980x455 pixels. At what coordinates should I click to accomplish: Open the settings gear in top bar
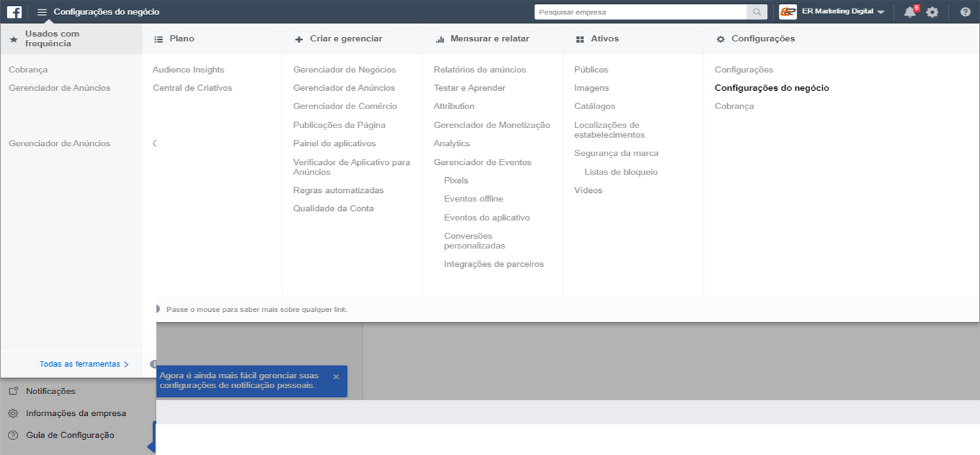coord(932,12)
